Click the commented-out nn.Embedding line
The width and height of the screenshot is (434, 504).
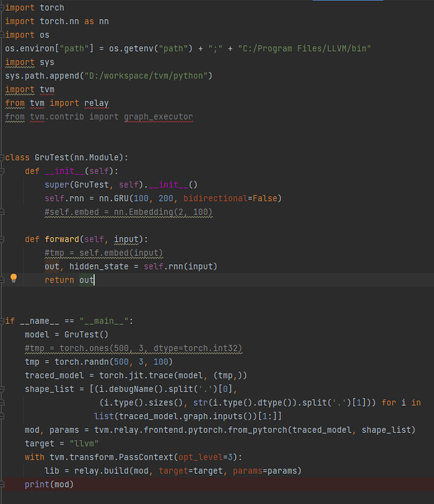click(126, 212)
